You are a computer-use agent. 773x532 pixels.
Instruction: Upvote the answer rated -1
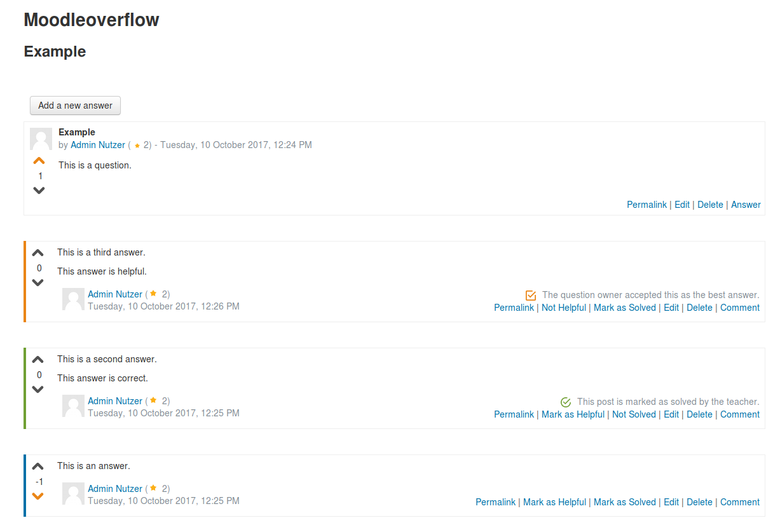(x=38, y=467)
